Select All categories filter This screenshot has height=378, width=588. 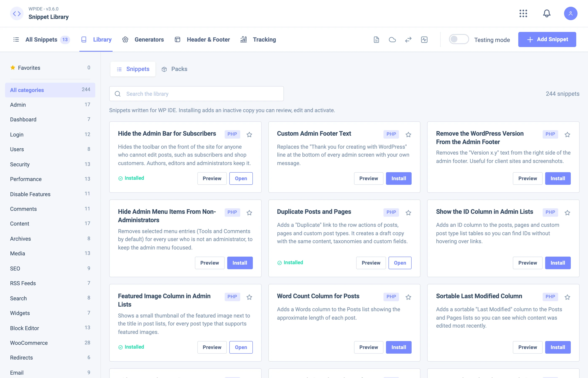click(50, 90)
